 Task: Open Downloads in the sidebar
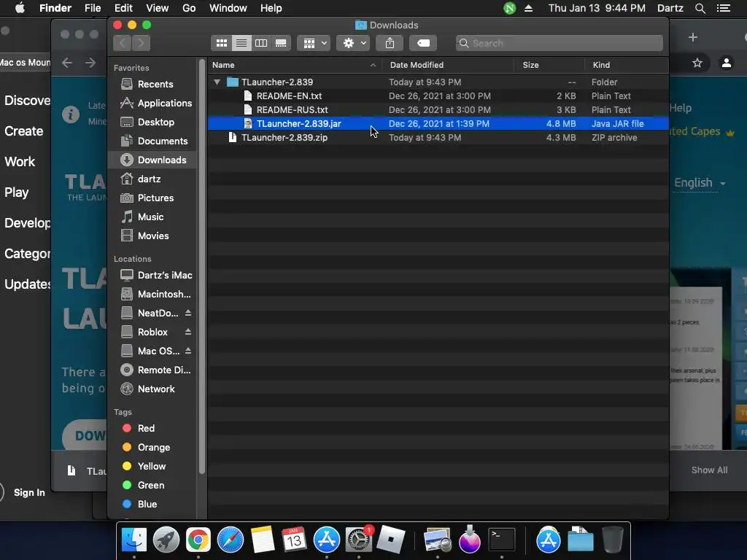[x=152, y=160]
